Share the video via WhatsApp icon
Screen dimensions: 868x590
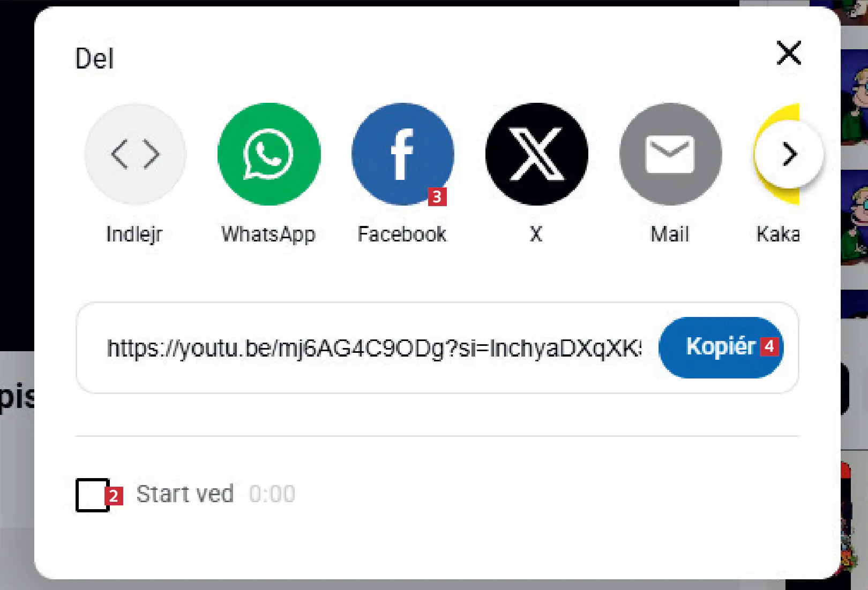click(x=269, y=154)
